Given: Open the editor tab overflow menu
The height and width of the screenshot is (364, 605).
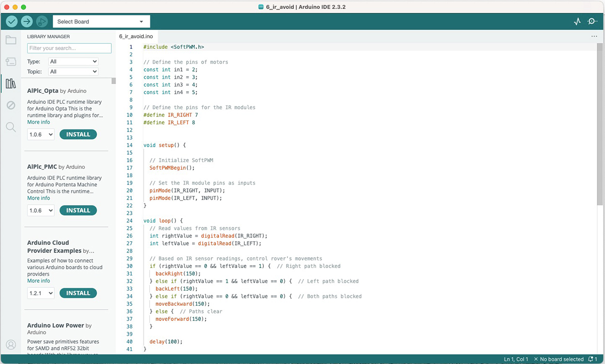Looking at the screenshot, I should 594,37.
